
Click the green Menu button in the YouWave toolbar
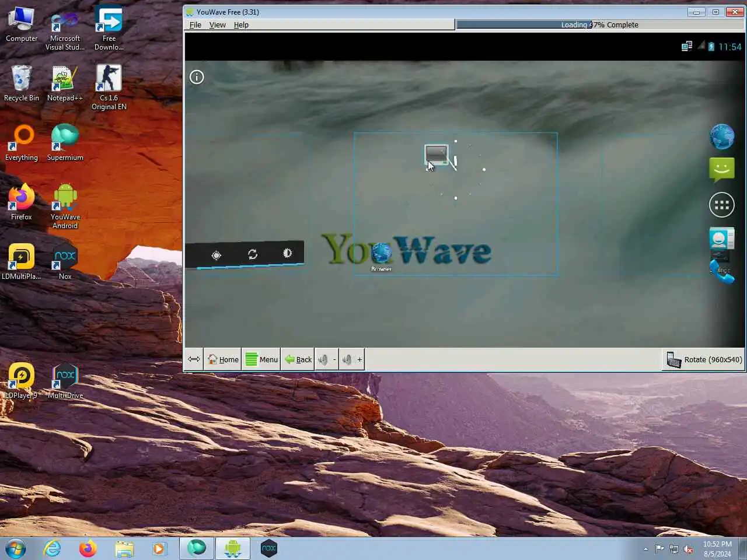[261, 359]
